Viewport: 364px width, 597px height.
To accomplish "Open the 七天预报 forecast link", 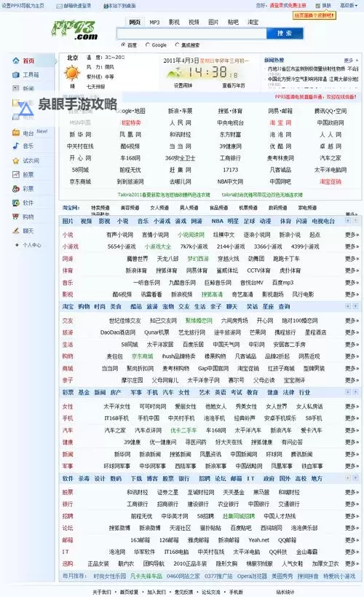I will tap(95, 87).
